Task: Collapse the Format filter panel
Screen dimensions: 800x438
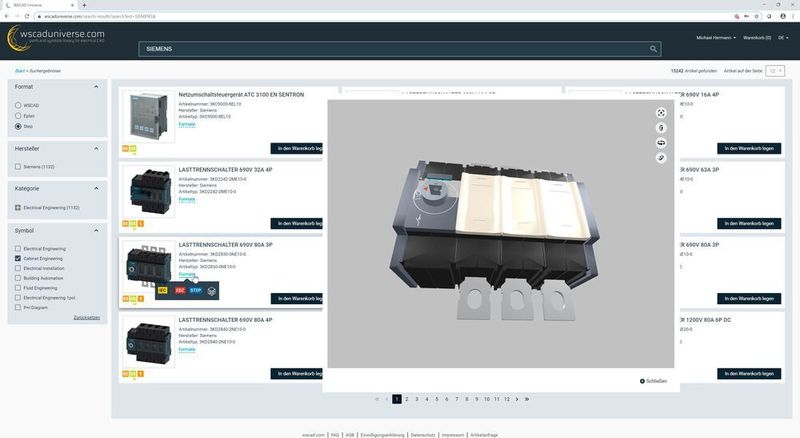Action: [x=96, y=87]
